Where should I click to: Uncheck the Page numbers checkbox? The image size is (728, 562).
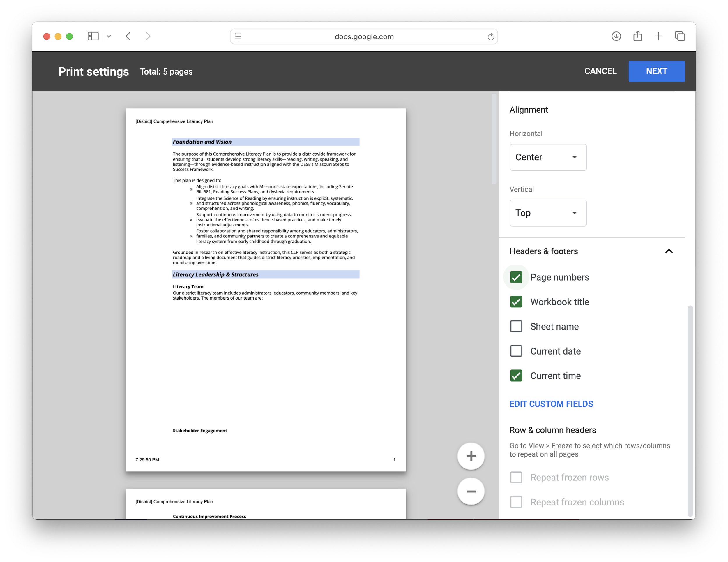[516, 277]
